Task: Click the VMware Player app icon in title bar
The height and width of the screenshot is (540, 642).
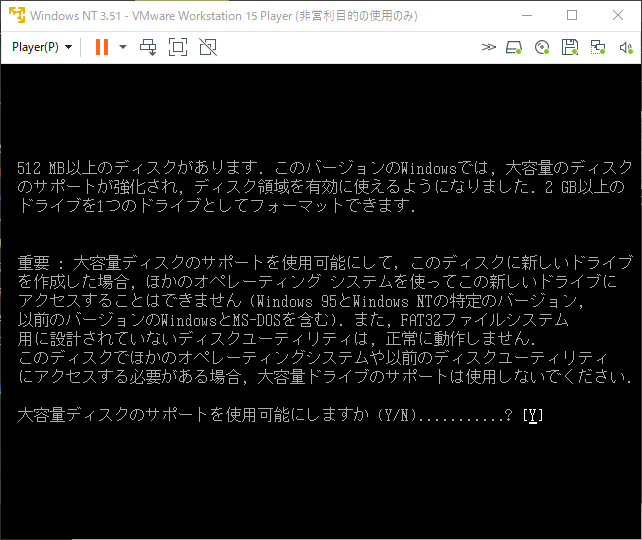Action: coord(17,15)
